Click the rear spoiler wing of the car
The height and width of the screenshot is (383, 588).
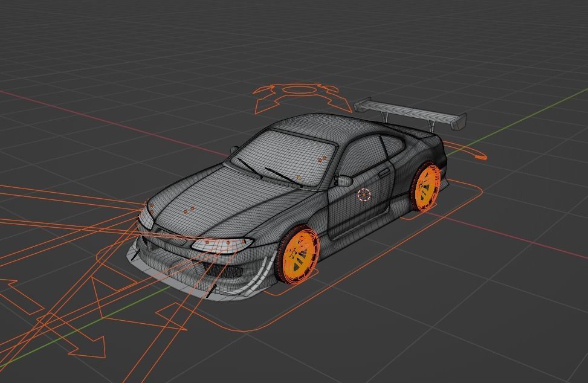(x=410, y=113)
